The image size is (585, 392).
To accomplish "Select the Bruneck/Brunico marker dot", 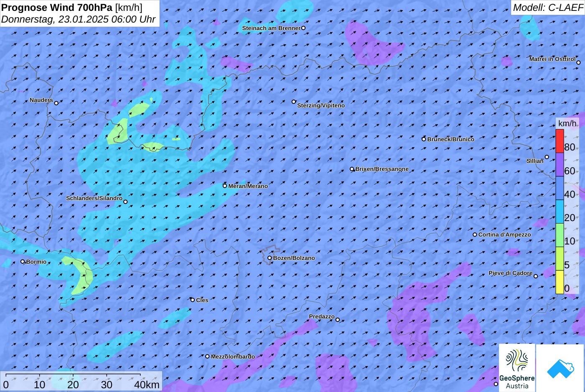I will (424, 139).
